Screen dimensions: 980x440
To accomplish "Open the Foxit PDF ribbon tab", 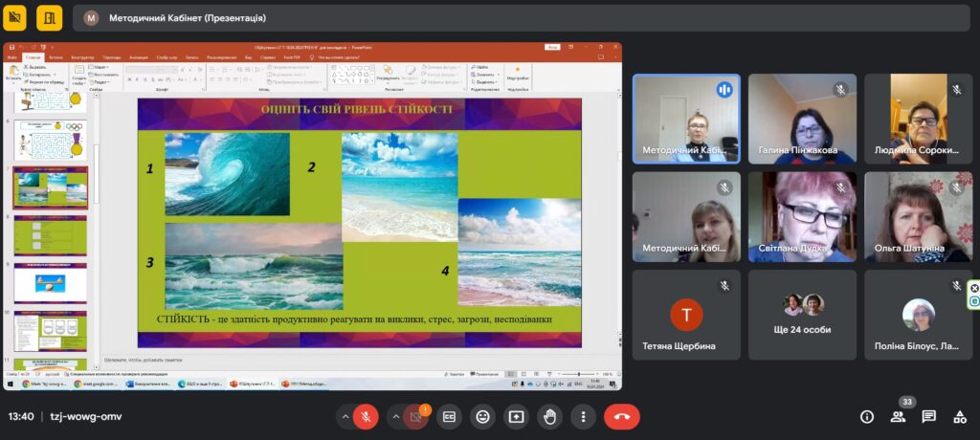I will (293, 57).
